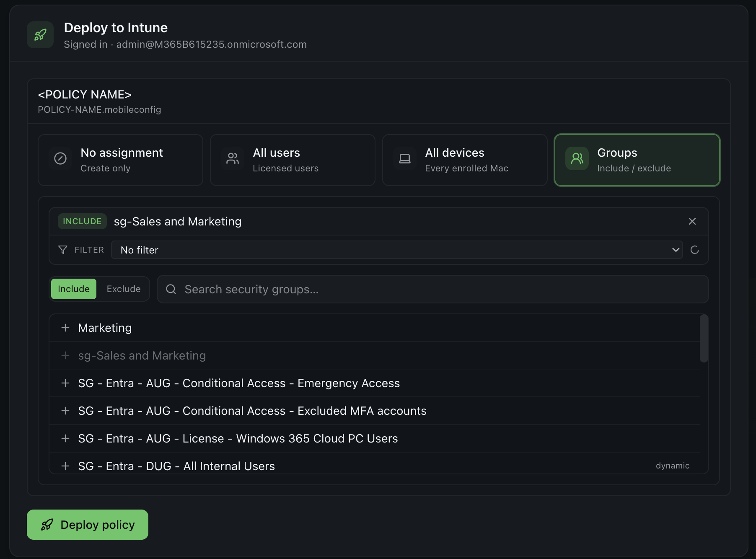Add All Internal Users group via plus
The width and height of the screenshot is (756, 559).
[65, 466]
